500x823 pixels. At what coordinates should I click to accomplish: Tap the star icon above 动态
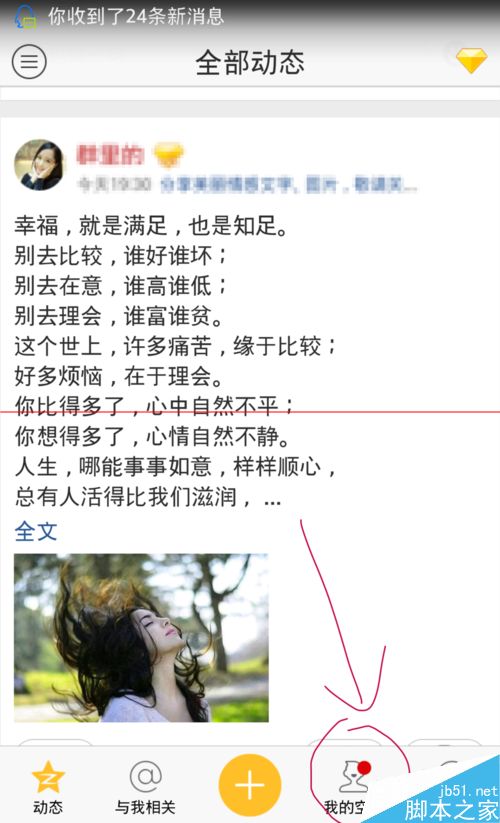[x=48, y=777]
